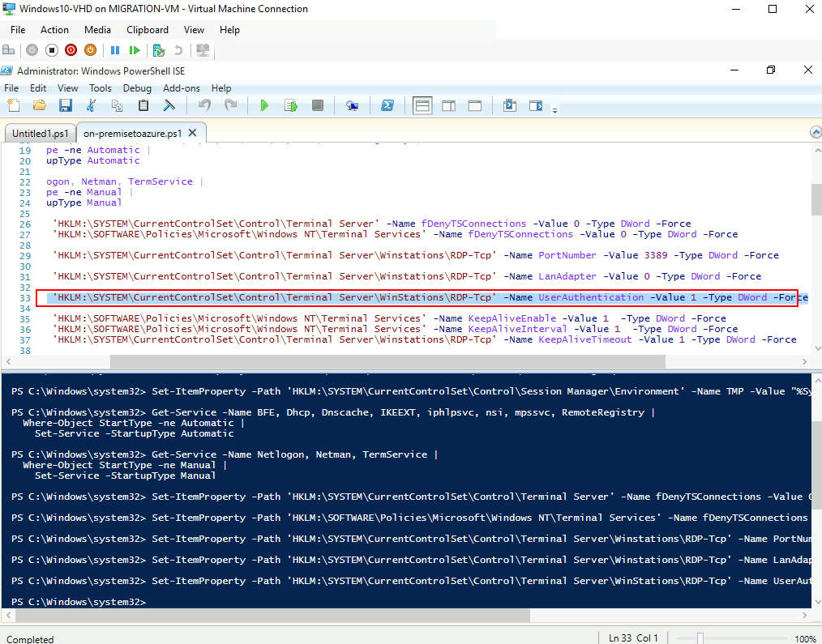Click the 100% zoom level text

pos(805,639)
